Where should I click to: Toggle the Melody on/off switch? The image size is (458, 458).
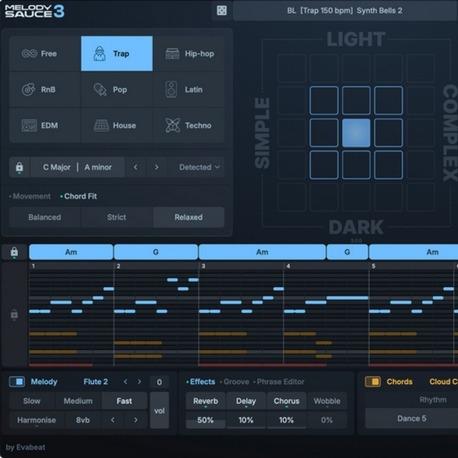[17, 382]
